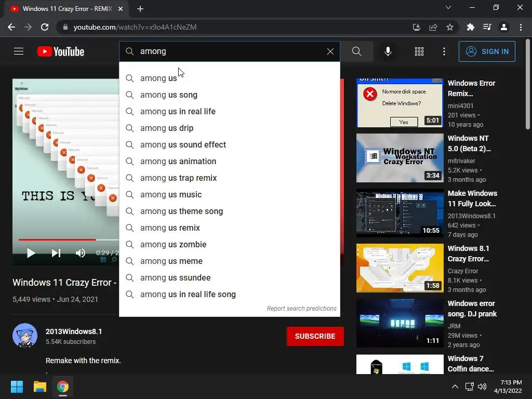Open File Explorer from taskbar
The width and height of the screenshot is (532, 399).
click(39, 387)
